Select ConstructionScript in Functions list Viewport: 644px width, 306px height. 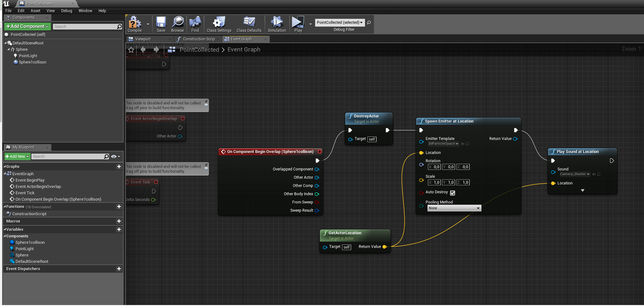pyautogui.click(x=29, y=214)
